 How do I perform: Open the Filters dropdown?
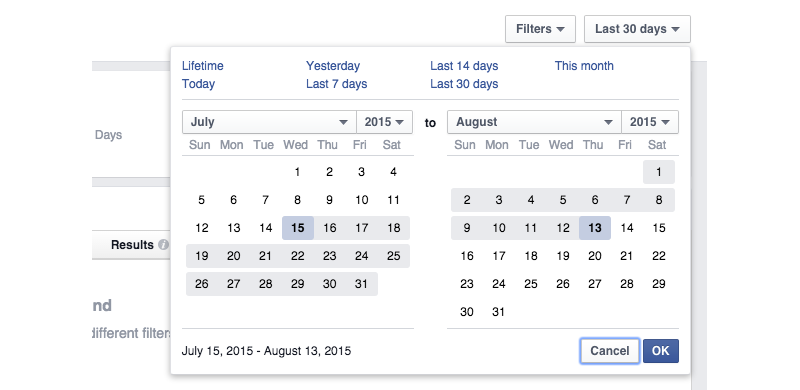coord(540,29)
